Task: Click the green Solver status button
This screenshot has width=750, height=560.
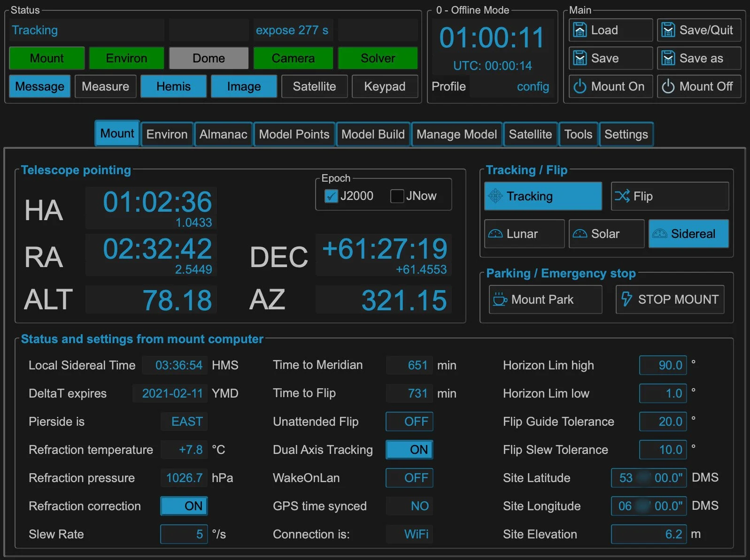Action: click(378, 58)
